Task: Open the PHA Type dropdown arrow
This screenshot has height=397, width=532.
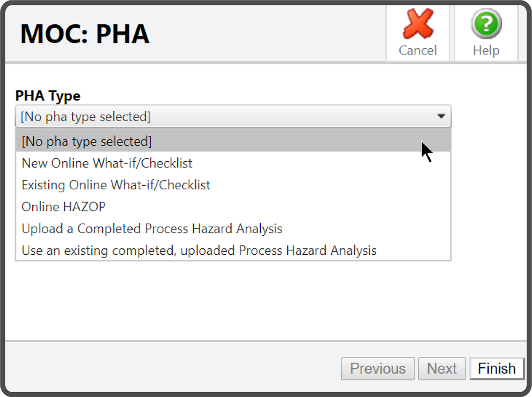Action: (x=442, y=116)
